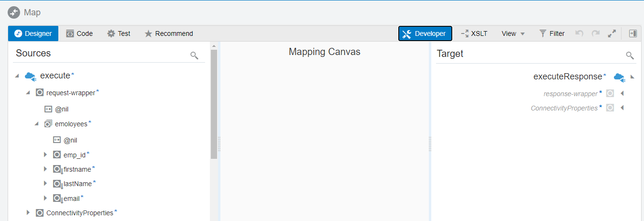Click the Sources search magnifier icon
The height and width of the screenshot is (221, 644).
coord(194,55)
